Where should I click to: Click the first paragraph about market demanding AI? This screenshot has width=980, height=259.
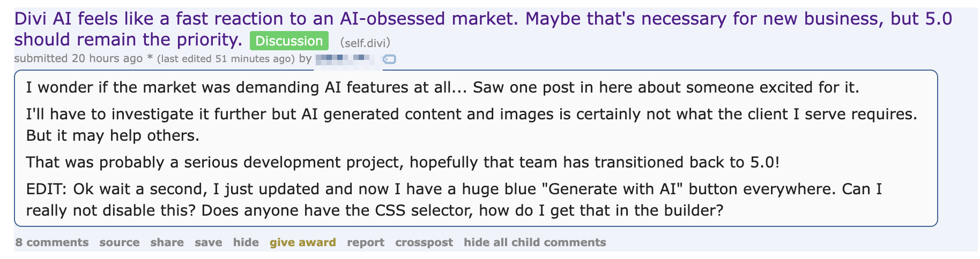pyautogui.click(x=442, y=87)
